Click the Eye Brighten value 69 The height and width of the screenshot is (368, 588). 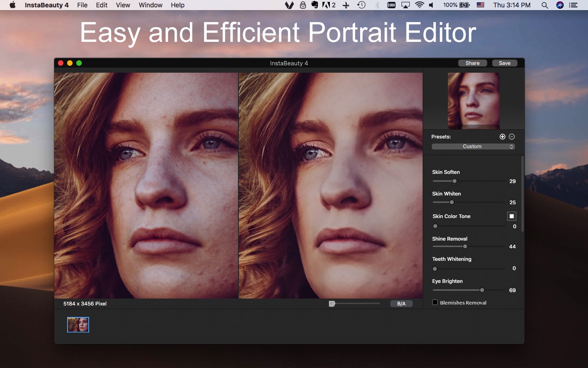(513, 290)
